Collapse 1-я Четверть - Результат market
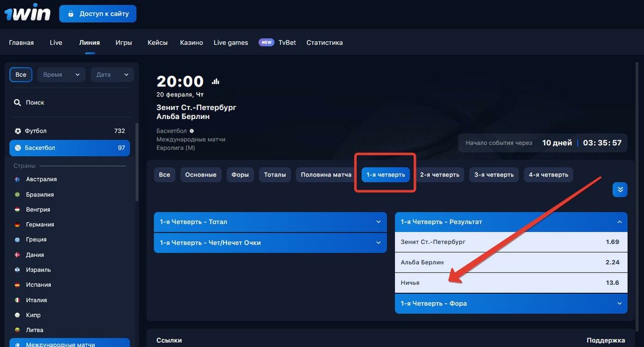 [x=511, y=222]
